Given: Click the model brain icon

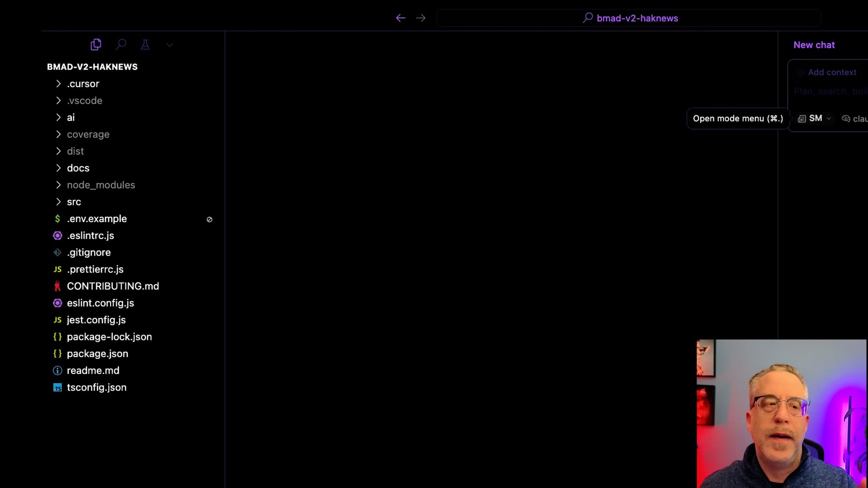Looking at the screenshot, I should (x=846, y=118).
